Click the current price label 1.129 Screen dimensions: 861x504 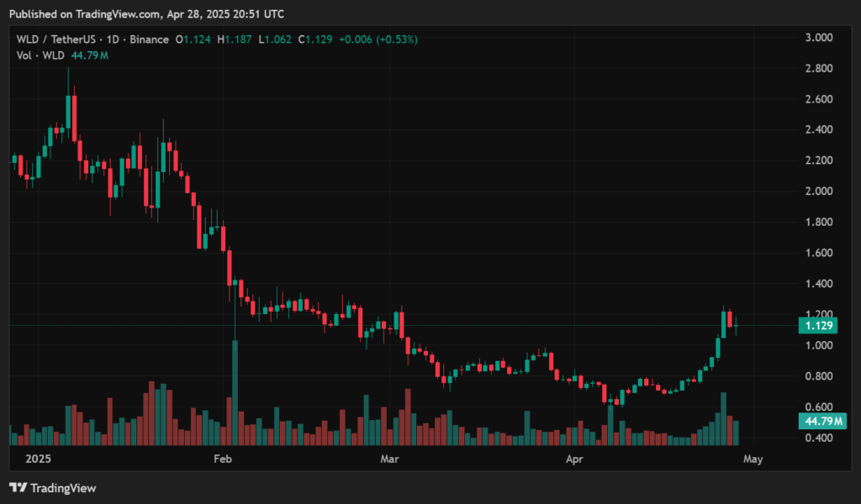click(818, 326)
